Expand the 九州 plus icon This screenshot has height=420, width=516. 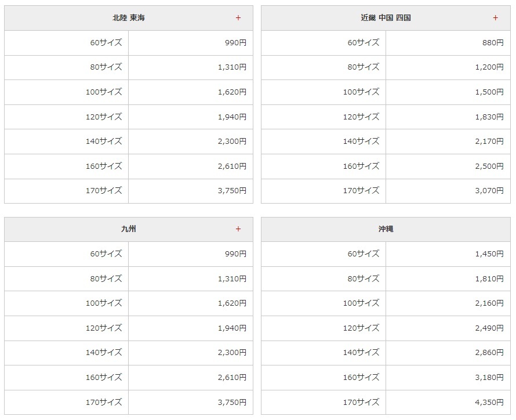point(238,229)
